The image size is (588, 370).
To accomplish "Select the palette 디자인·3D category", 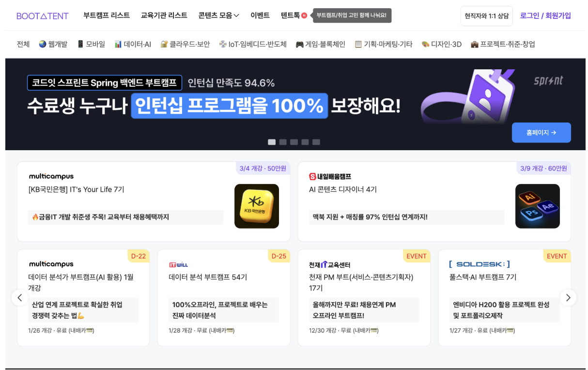I will (442, 44).
